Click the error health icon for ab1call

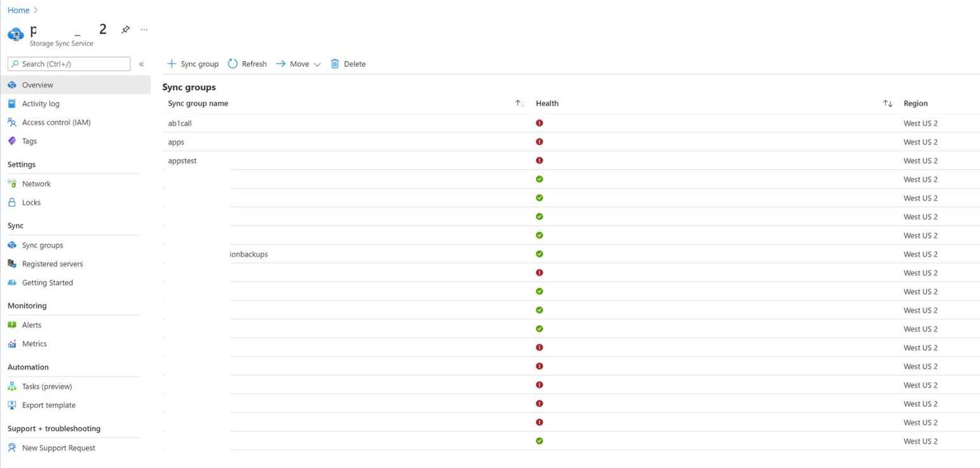pyautogui.click(x=540, y=123)
